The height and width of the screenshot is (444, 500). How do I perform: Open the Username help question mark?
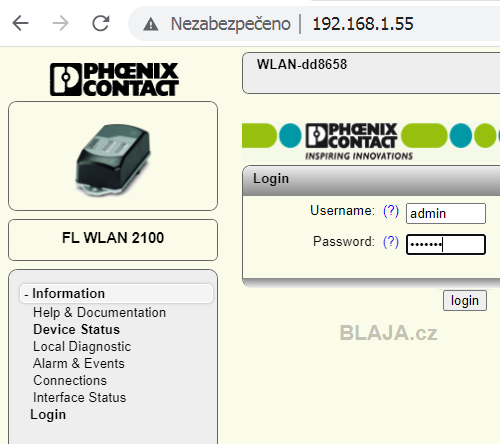(x=391, y=211)
